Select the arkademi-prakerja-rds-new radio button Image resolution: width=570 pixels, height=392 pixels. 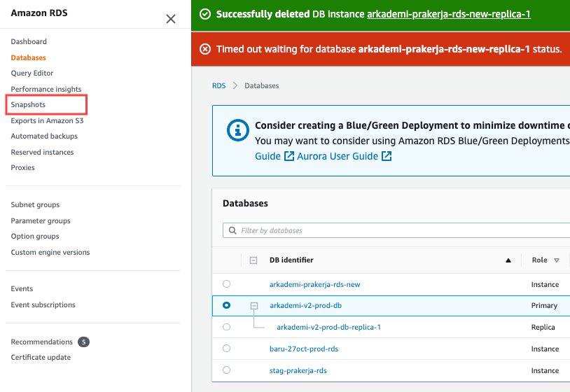(226, 283)
